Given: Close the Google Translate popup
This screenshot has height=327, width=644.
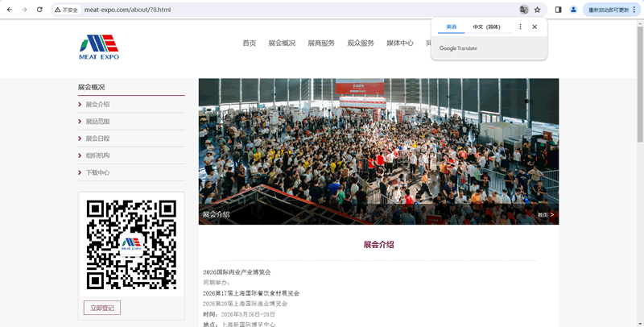Looking at the screenshot, I should 535,27.
